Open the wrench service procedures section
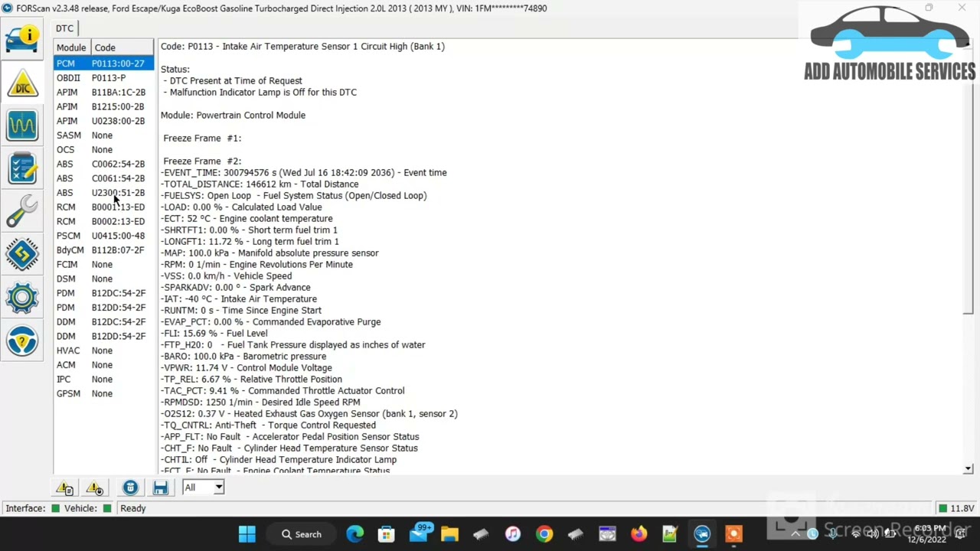Image resolution: width=980 pixels, height=551 pixels. [x=22, y=211]
